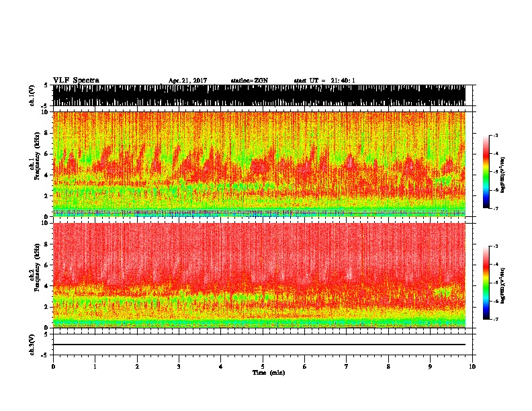This screenshot has height=411, width=532.
Task: Click the "-3" label on ch.1 color bar
Action: (x=496, y=136)
